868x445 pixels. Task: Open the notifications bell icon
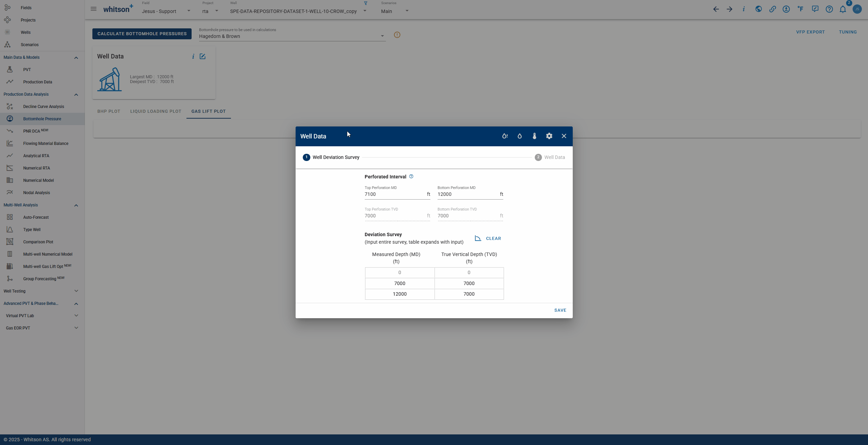click(x=843, y=9)
